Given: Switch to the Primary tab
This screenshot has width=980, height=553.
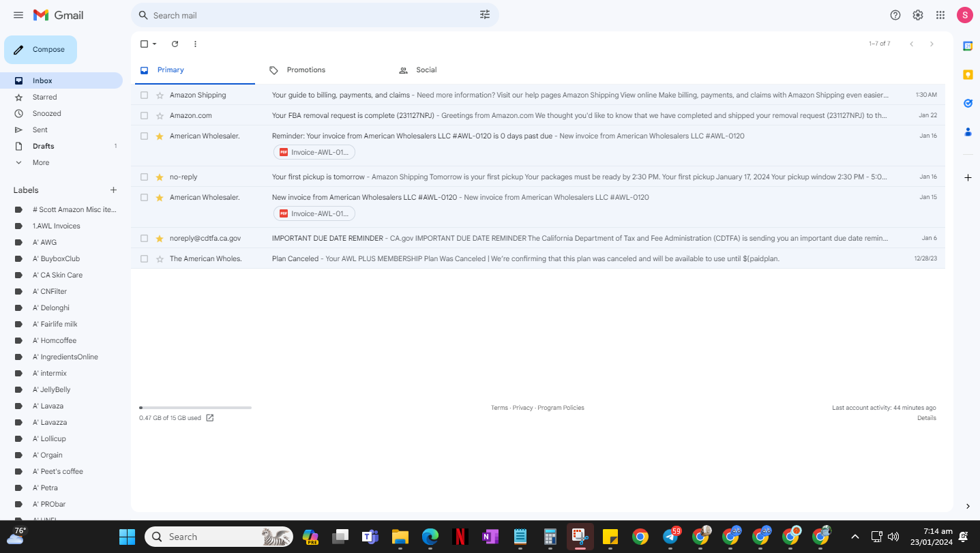Looking at the screenshot, I should click(194, 70).
